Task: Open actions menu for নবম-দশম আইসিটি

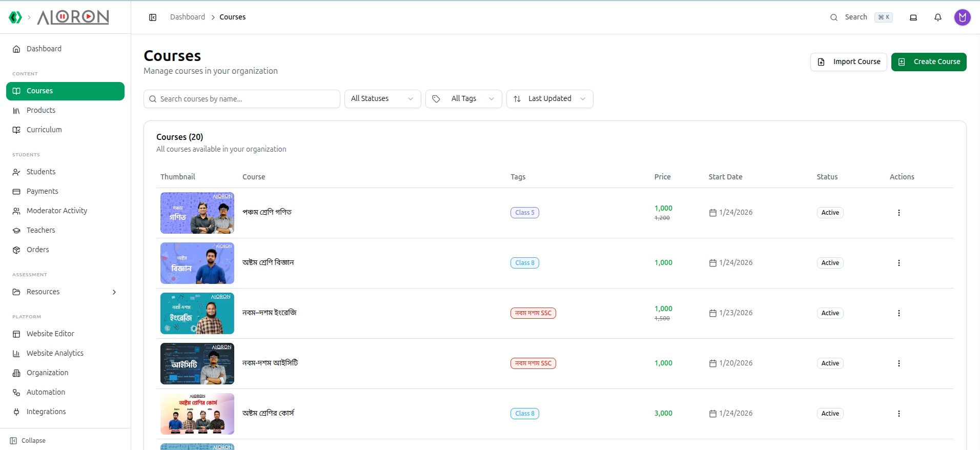Action: (x=899, y=363)
